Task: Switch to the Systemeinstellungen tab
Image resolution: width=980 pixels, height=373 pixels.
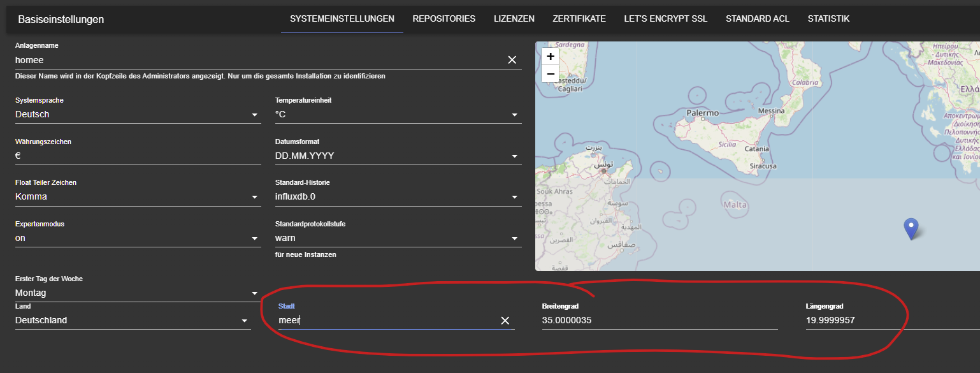Action: (x=342, y=19)
